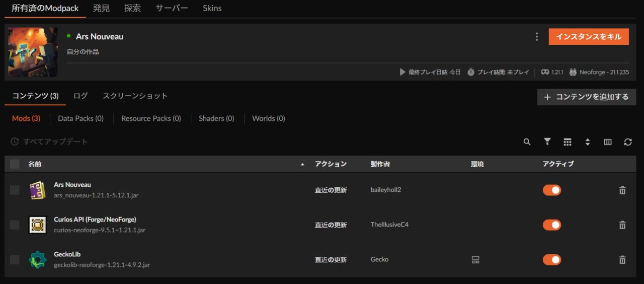Check the select-all checkbox in header

click(15, 164)
